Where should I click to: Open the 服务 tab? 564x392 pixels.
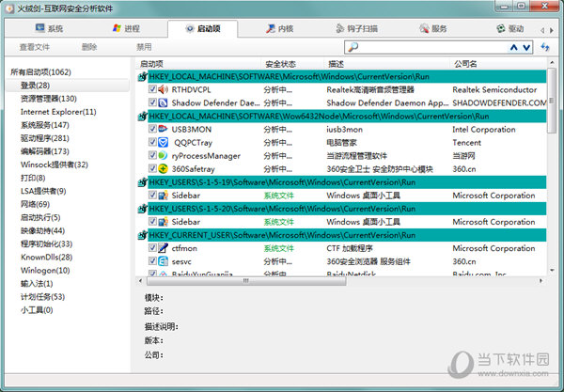coord(433,28)
